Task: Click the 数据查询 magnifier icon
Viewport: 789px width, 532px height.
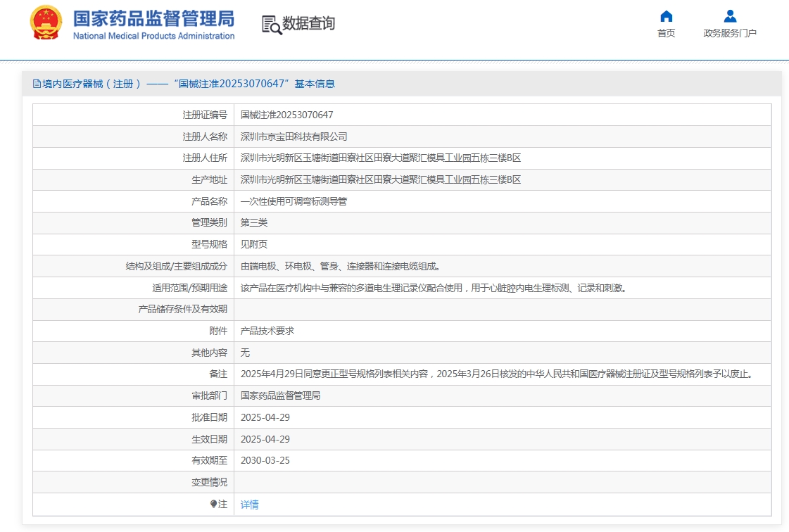Action: pyautogui.click(x=271, y=25)
